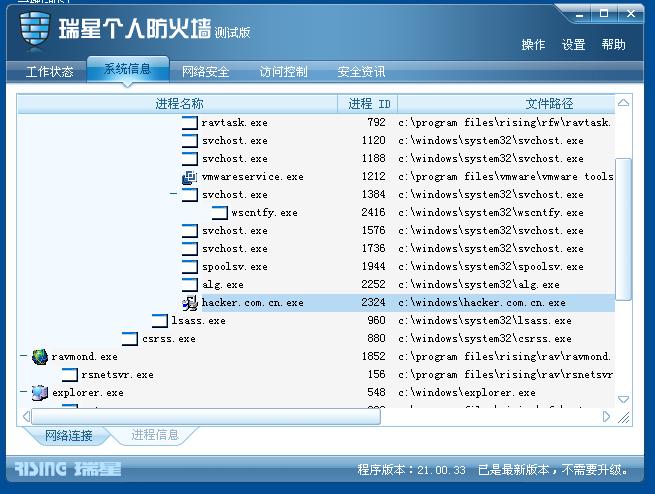The image size is (655, 494).
Task: Click the horizontal scrollbar left arrow
Action: click(26, 416)
